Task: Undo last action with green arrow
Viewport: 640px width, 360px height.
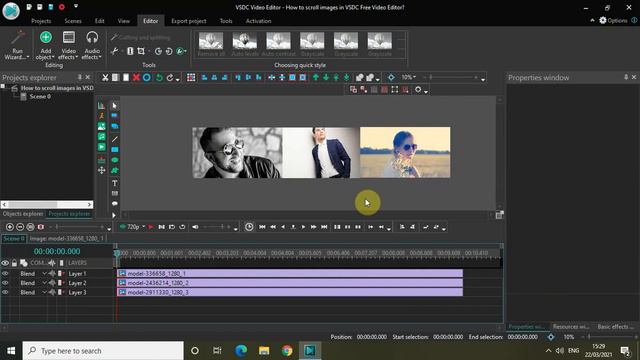Action: 159,78
